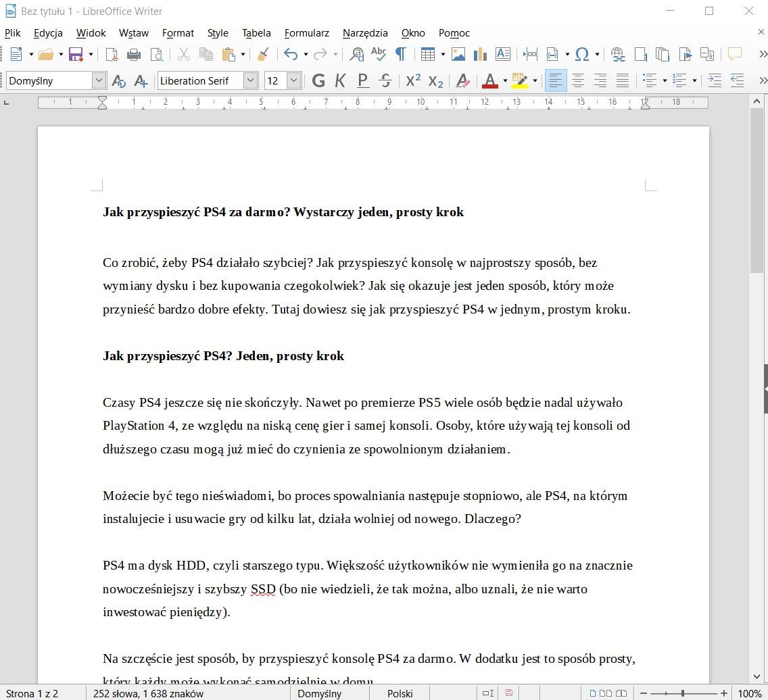Insert a page break
Screen dimensions: 768x700
coord(530,54)
